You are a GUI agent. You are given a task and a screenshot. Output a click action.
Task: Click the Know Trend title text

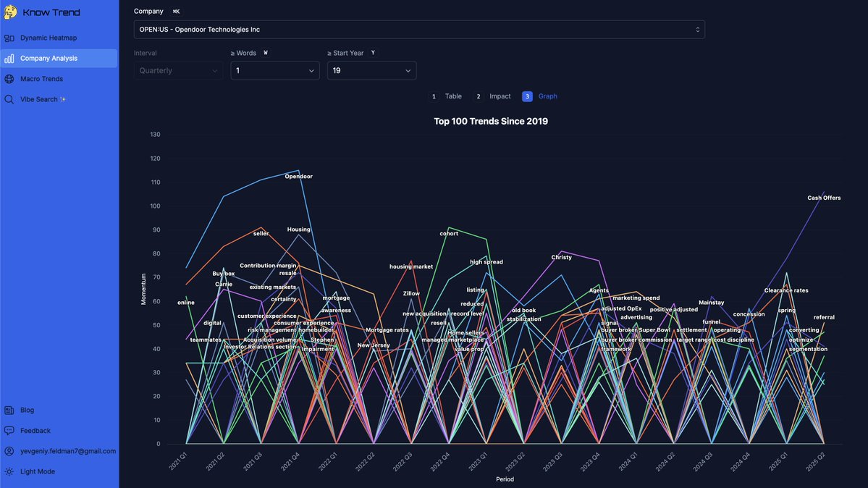tap(51, 12)
